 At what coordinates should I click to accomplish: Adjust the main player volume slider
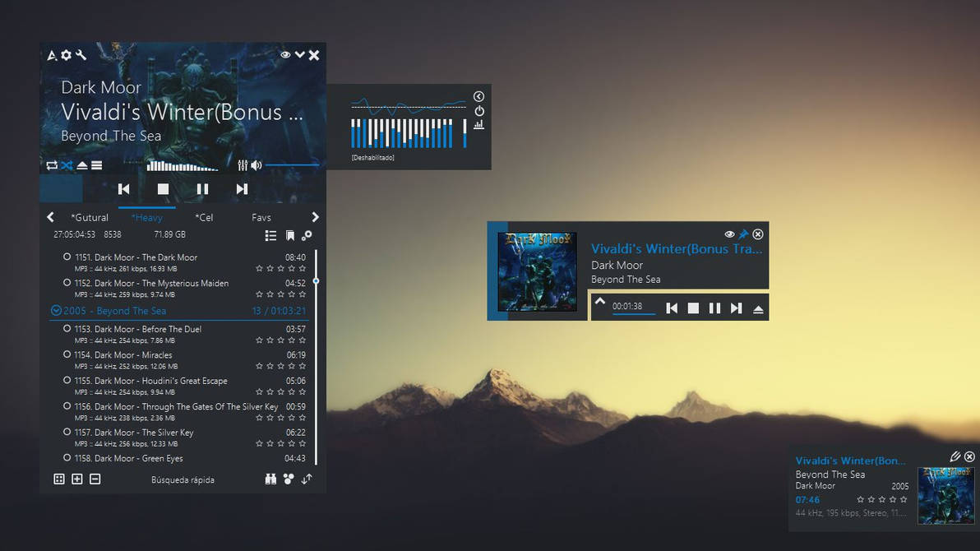(293, 165)
